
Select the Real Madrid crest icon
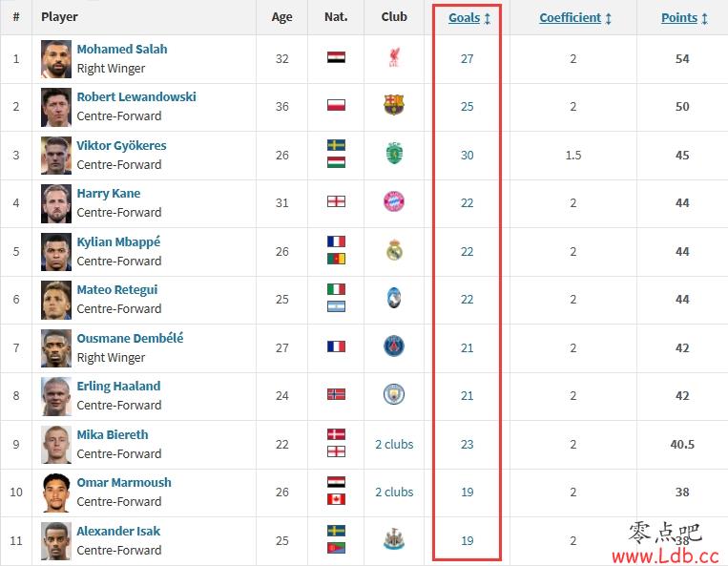(394, 250)
